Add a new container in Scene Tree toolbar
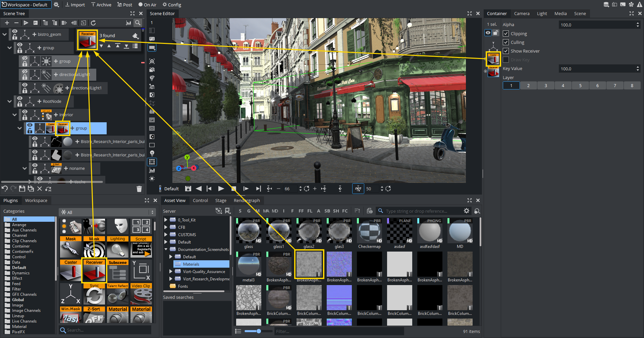 (x=7, y=23)
